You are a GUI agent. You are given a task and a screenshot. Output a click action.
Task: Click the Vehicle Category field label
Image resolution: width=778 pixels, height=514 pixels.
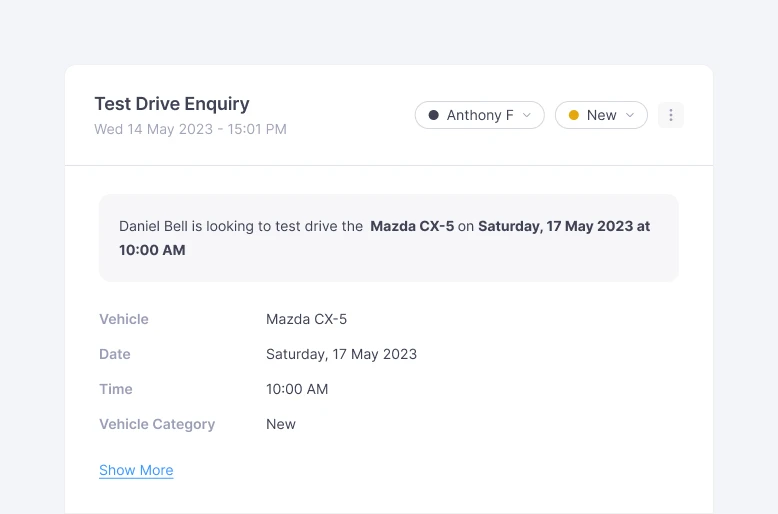pos(157,424)
